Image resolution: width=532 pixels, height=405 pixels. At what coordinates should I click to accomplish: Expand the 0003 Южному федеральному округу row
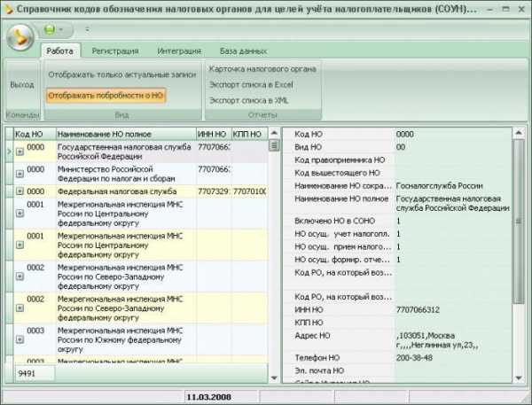20,339
